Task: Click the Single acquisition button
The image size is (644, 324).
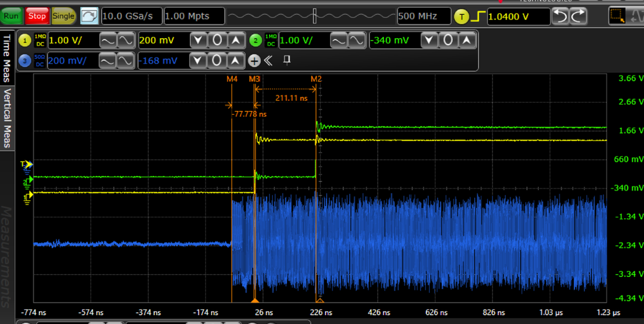Action: 63,15
